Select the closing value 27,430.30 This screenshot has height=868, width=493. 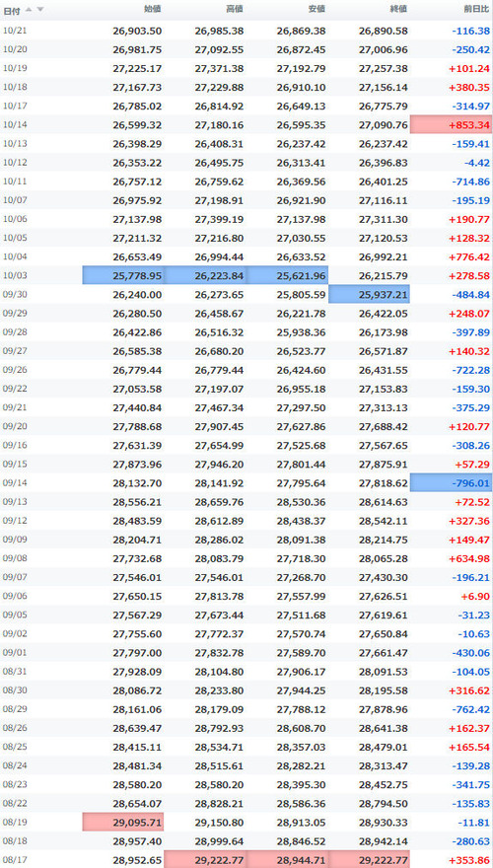384,577
